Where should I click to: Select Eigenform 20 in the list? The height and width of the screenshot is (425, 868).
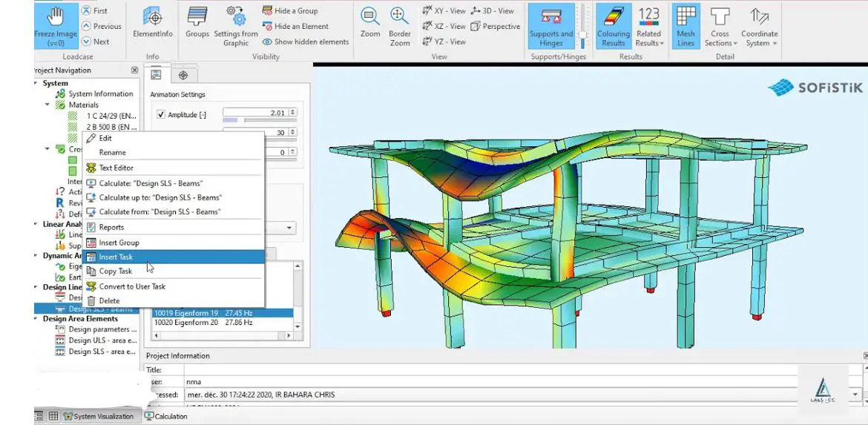pyautogui.click(x=203, y=323)
